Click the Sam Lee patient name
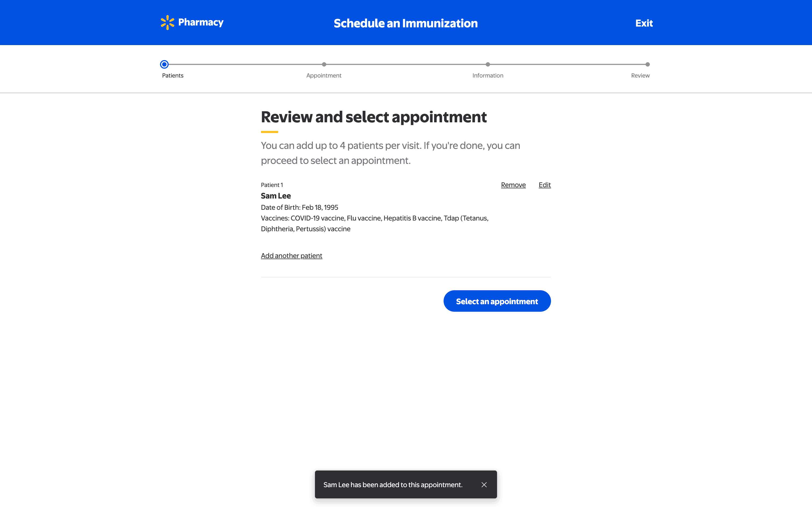Viewport: 812px width, 507px height. 275,196
